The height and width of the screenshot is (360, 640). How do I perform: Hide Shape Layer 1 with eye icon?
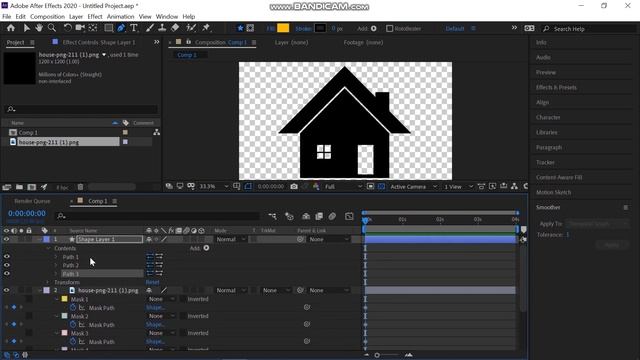coord(7,239)
